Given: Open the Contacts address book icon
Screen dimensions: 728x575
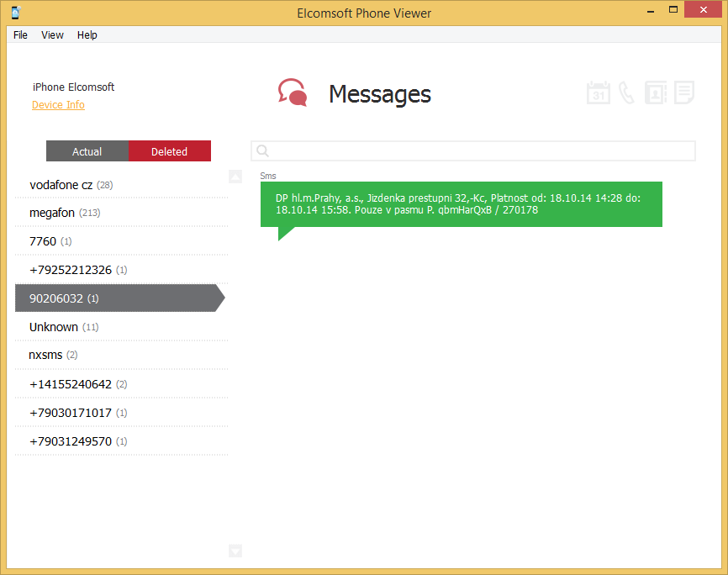Looking at the screenshot, I should click(656, 92).
